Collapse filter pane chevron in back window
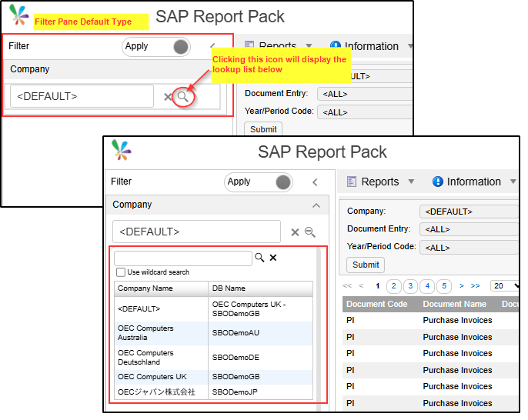The width and height of the screenshot is (528, 420). click(212, 46)
